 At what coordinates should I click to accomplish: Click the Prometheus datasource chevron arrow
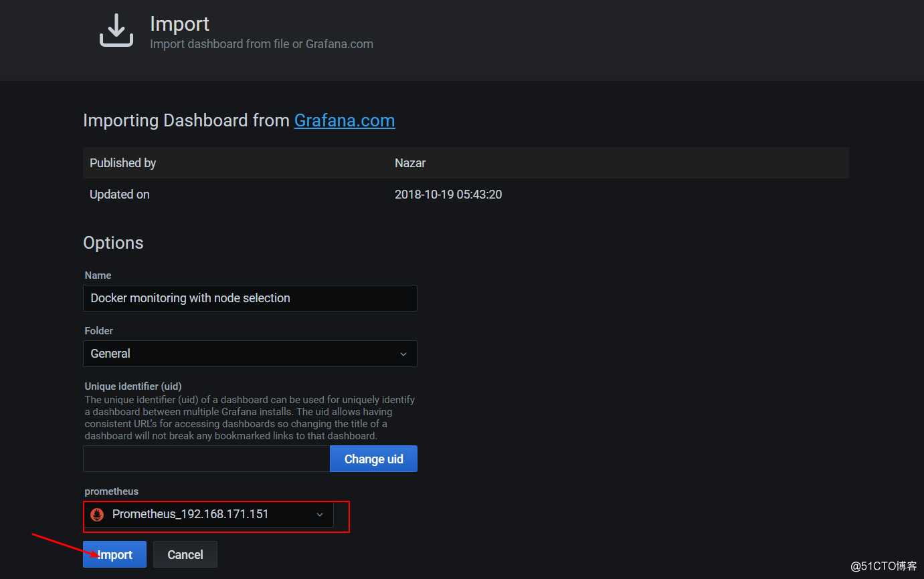[x=320, y=514]
